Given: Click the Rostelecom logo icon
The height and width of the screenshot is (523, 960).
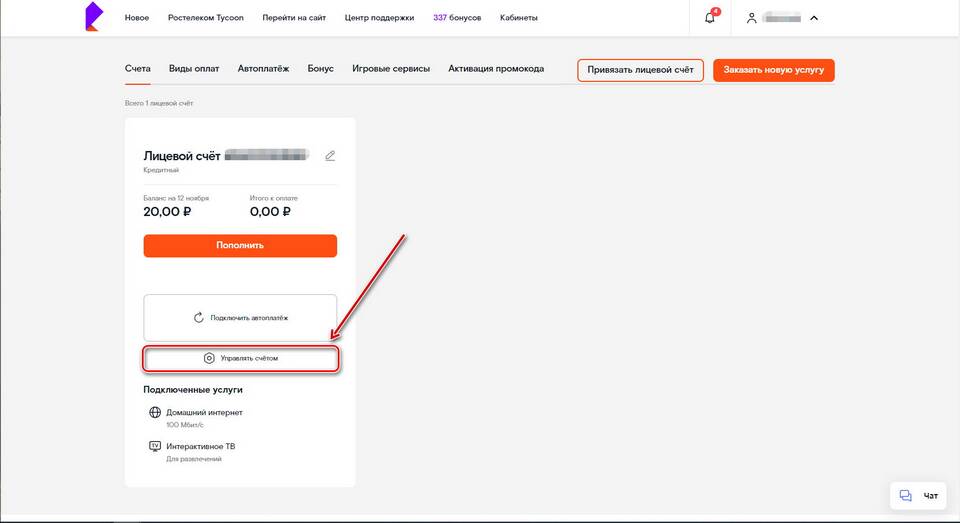Looking at the screenshot, I should click(92, 17).
